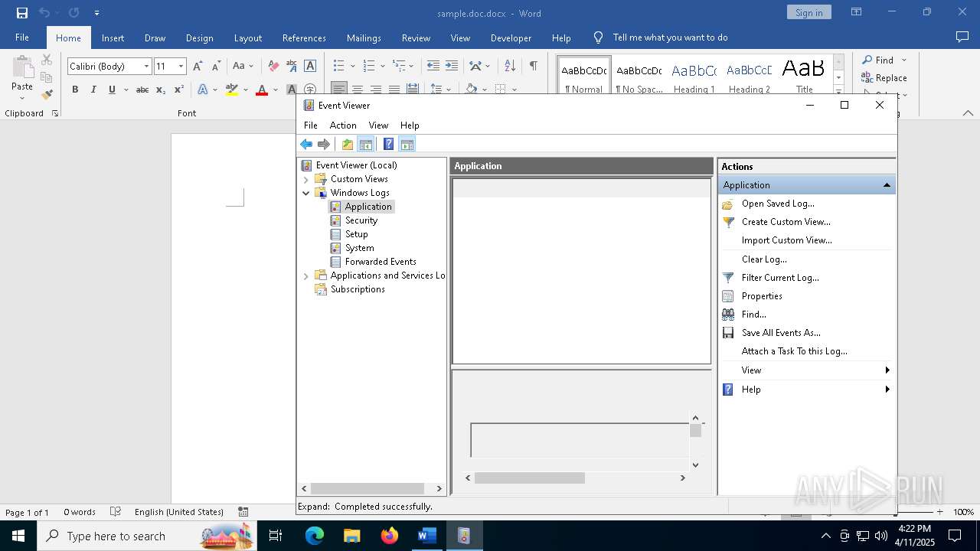
Task: Apply Superscript formatting in Word
Action: [x=178, y=90]
